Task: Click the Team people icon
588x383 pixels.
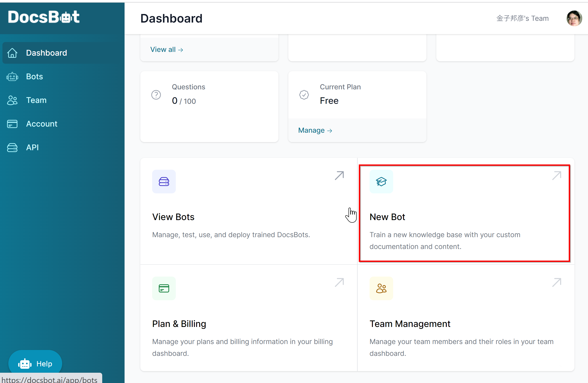Action: click(12, 100)
